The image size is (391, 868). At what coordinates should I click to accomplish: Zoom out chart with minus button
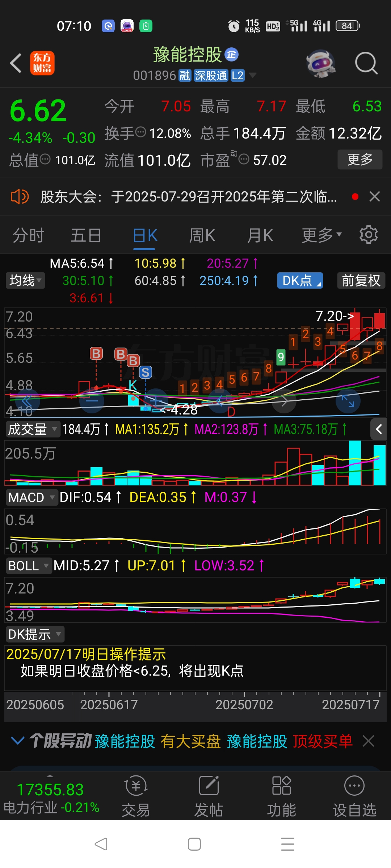coord(92,401)
